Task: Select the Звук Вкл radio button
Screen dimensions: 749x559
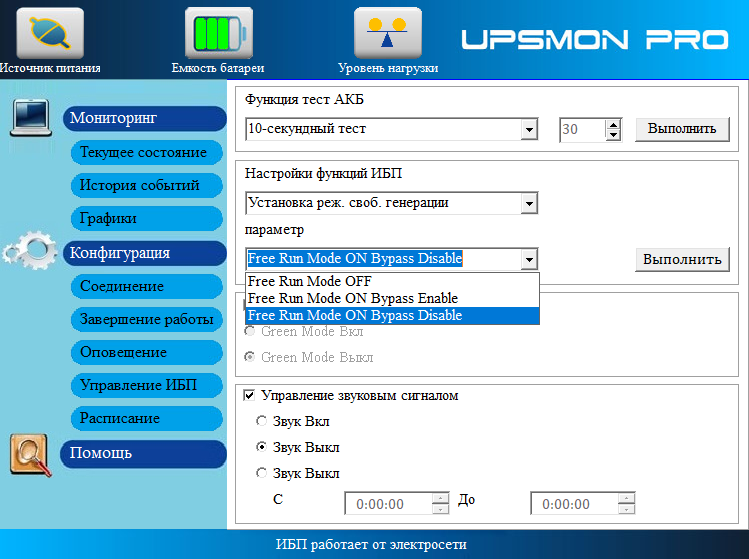Action: click(261, 421)
